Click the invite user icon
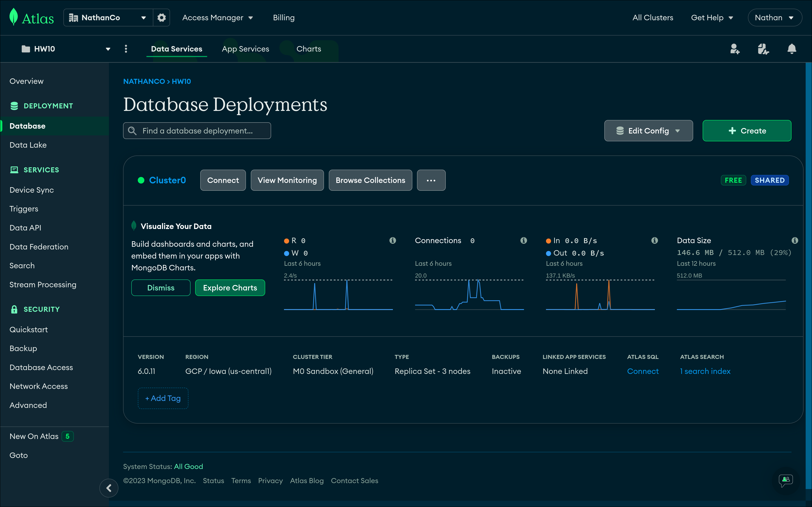Image resolution: width=812 pixels, height=507 pixels. coord(734,49)
